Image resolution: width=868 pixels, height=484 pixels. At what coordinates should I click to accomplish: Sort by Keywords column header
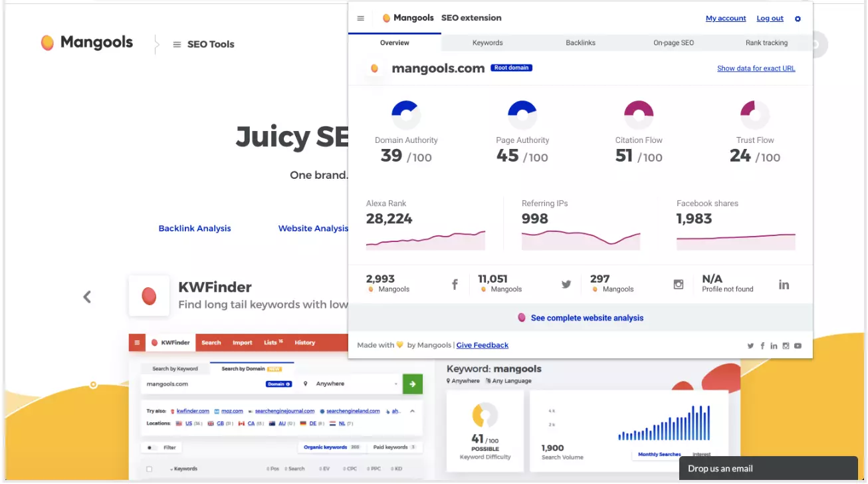184,469
